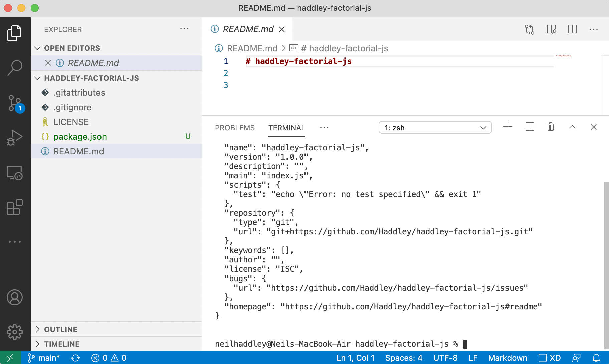Maximize terminal panel with the up chevron
Viewport: 609px width, 364px height.
[572, 127]
